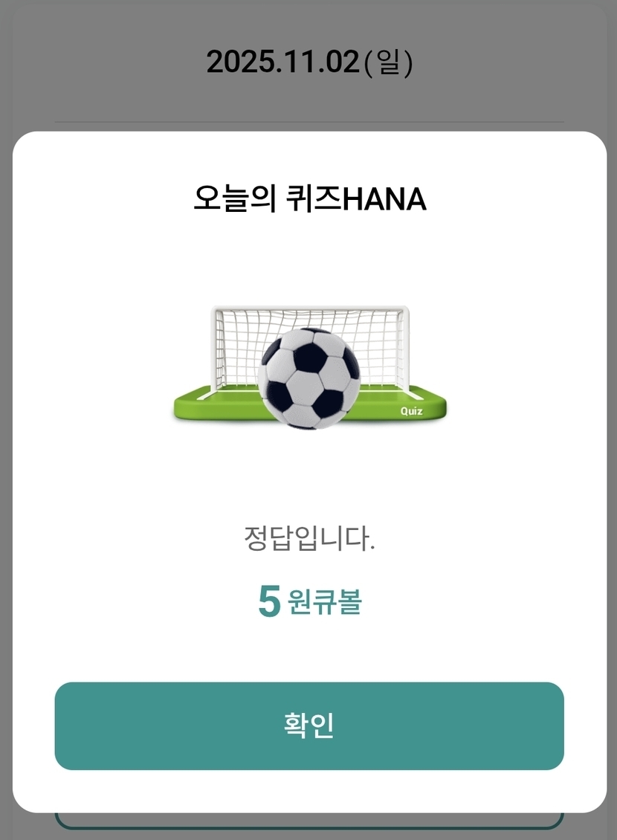The image size is (617, 840).
Task: Click the soccer ball image
Action: (x=308, y=380)
